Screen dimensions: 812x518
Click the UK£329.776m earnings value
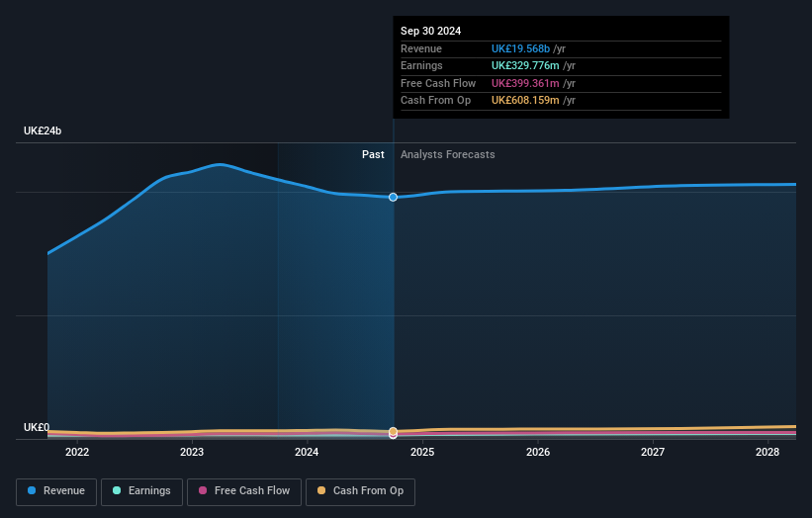(525, 65)
